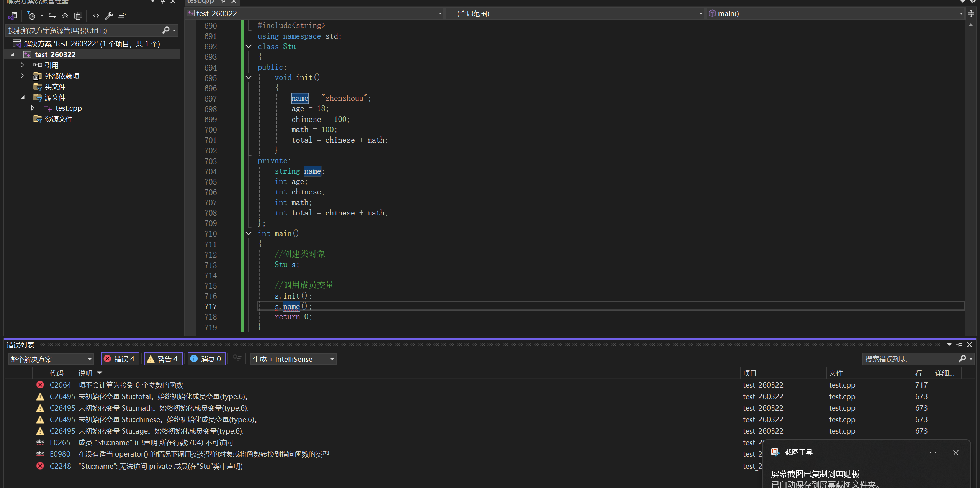This screenshot has width=980, height=488.
Task: Click the C2064 error code link
Action: (61, 385)
